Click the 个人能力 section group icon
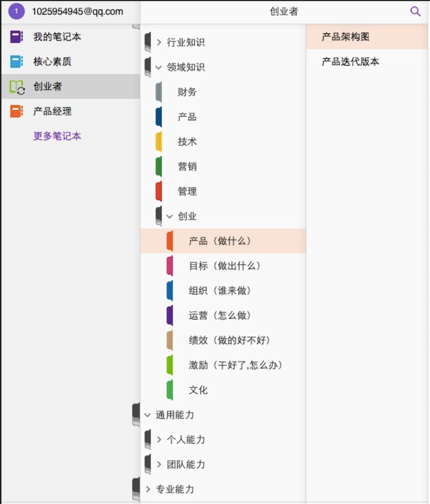 tap(148, 440)
